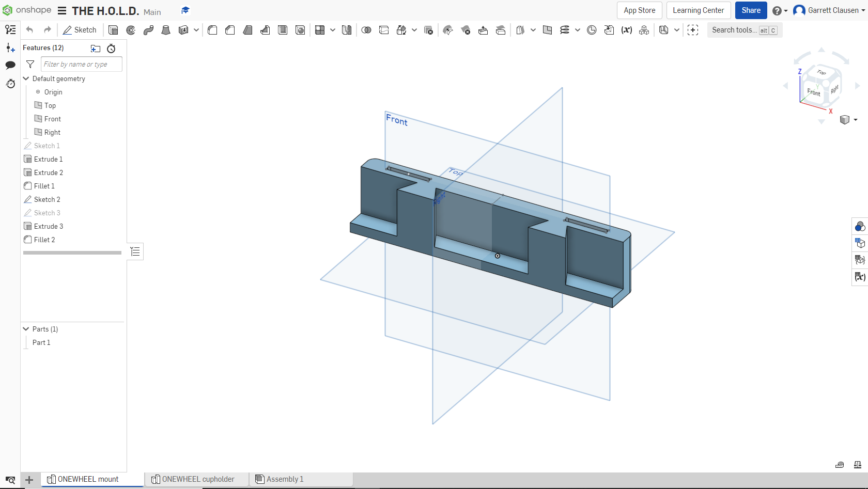Viewport: 868px width, 489px height.
Task: Select the Boolean tool
Action: pos(366,30)
